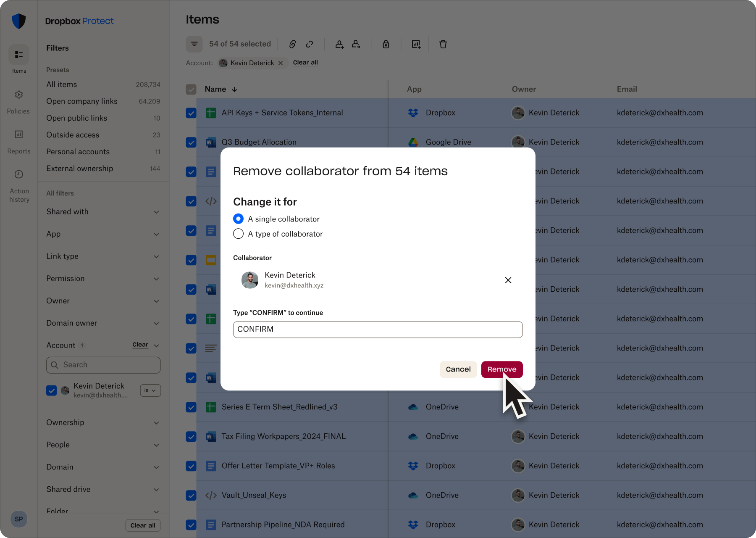Expand the Permission filter
Screen dimensions: 756x538
pos(103,279)
